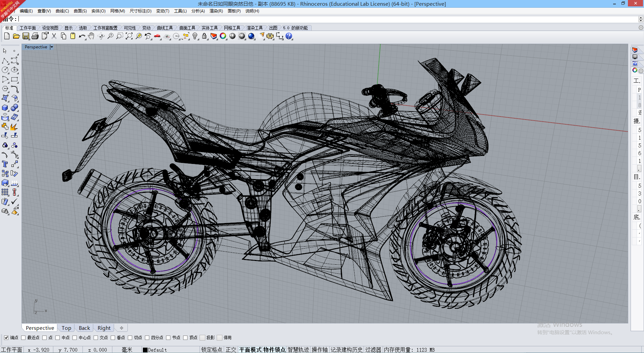Click the color wheel Properties icon

[x=223, y=36]
